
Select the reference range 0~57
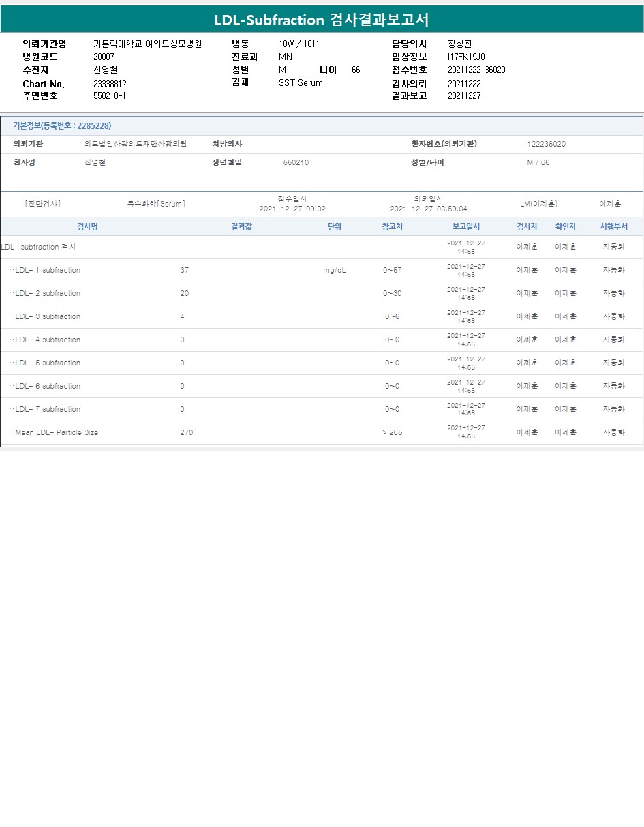392,270
